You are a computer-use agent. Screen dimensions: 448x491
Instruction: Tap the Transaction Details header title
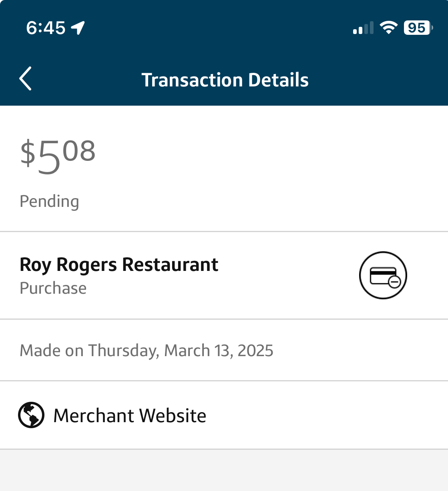[225, 80]
